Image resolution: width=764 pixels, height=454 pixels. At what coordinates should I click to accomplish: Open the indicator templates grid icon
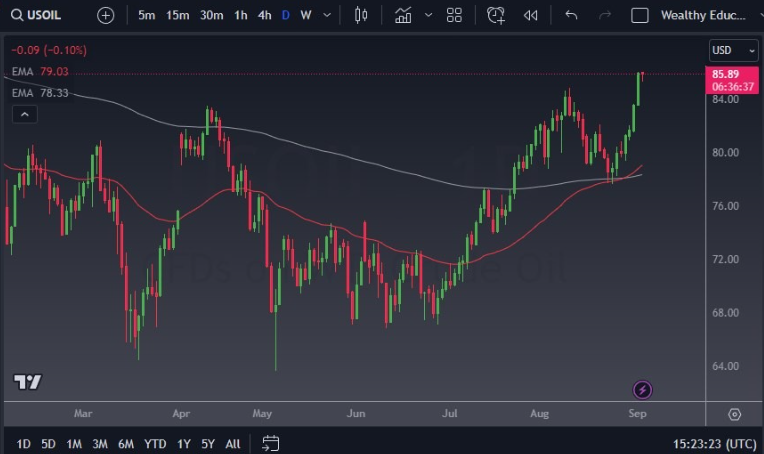coord(454,15)
